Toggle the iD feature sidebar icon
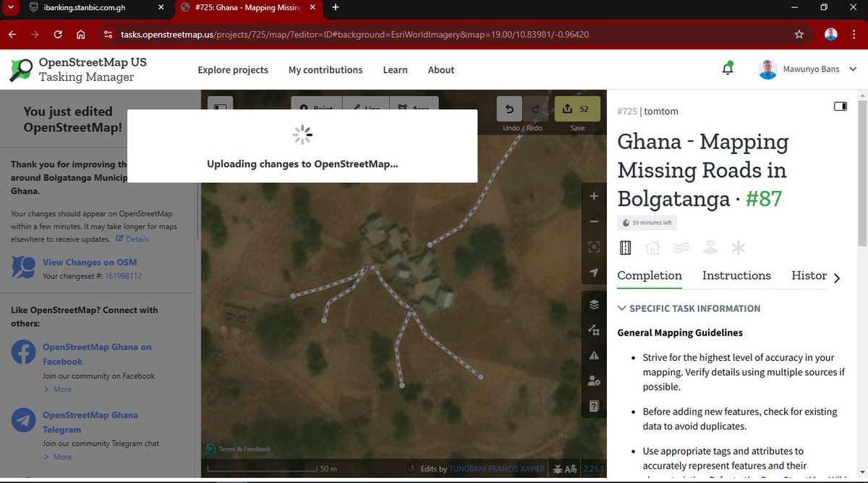The image size is (868, 483). (221, 108)
